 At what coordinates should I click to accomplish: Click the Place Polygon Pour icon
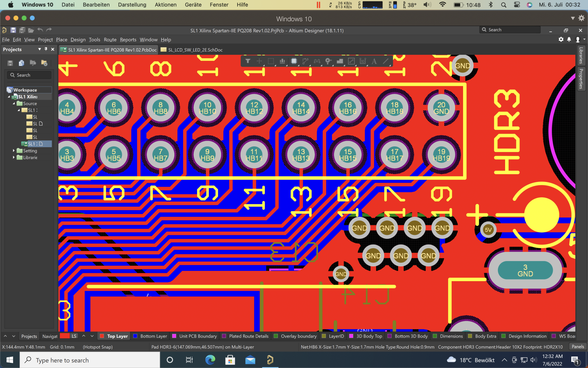[x=340, y=61]
